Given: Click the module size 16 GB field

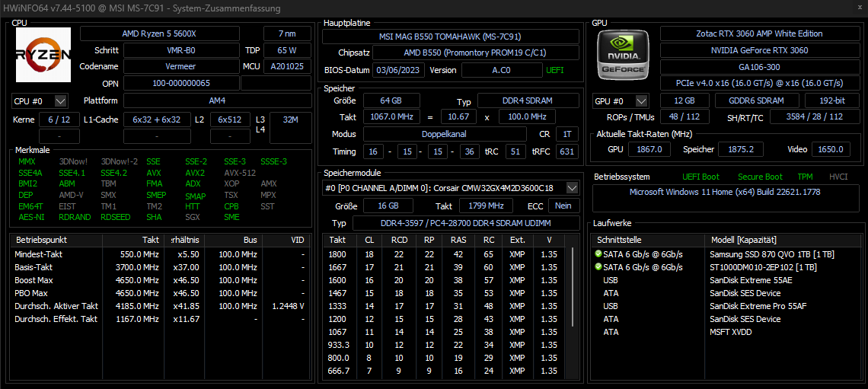Looking at the screenshot, I should tap(388, 206).
